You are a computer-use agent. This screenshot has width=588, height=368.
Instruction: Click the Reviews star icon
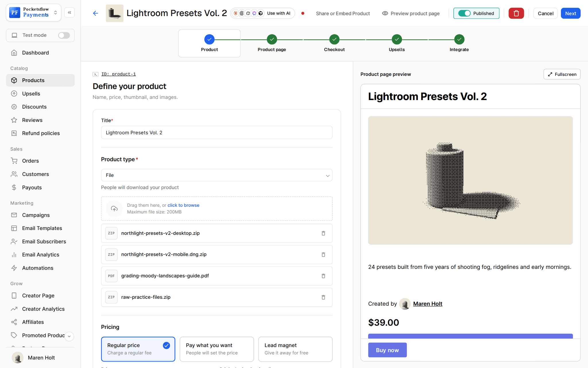coord(14,120)
